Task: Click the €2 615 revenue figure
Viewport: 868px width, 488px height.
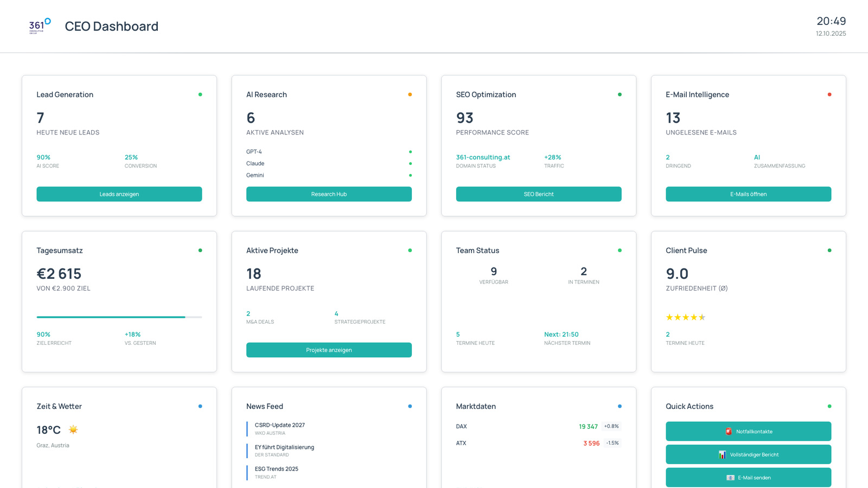Action: (59, 274)
